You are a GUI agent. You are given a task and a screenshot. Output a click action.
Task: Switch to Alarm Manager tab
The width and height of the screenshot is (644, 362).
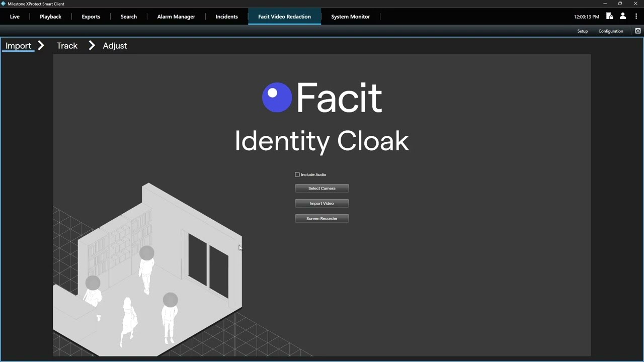point(176,17)
